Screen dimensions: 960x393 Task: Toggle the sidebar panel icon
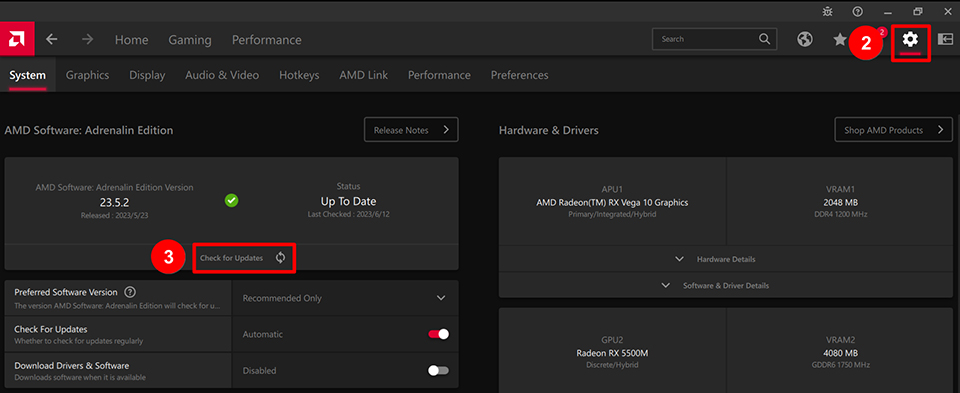[x=945, y=39]
